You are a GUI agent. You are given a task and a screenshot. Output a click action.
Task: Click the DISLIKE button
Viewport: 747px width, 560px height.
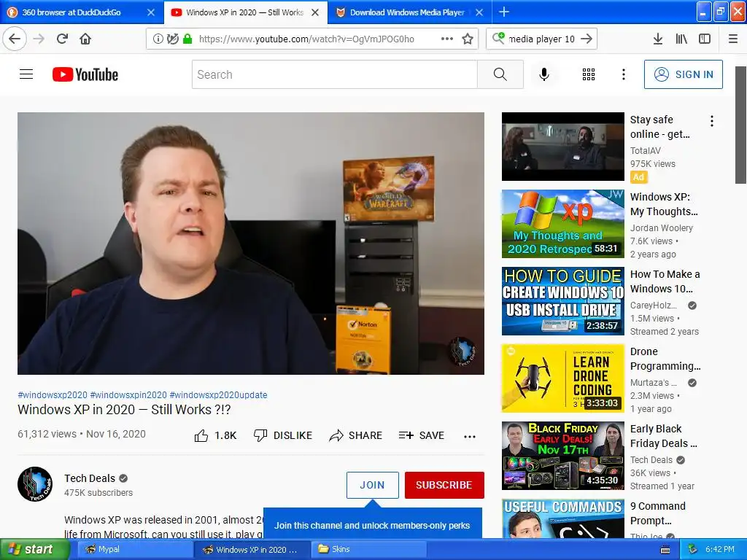click(283, 435)
